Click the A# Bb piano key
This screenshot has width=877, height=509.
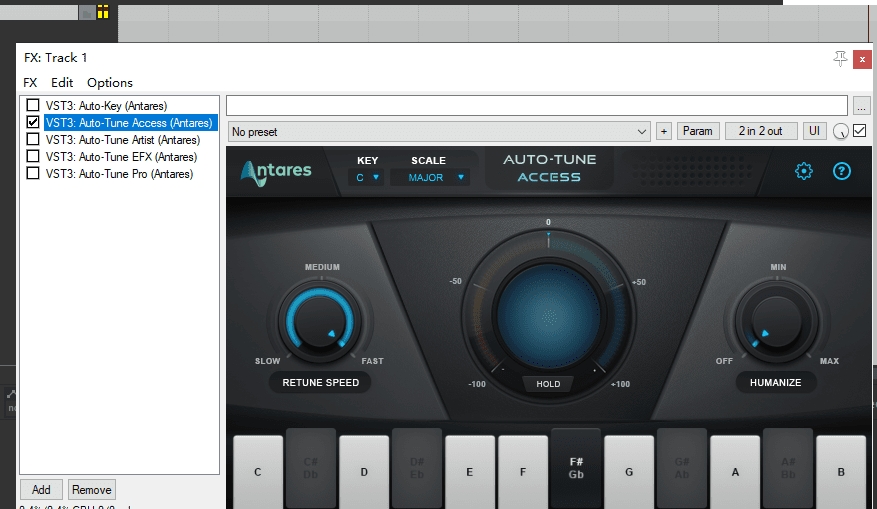coord(788,468)
